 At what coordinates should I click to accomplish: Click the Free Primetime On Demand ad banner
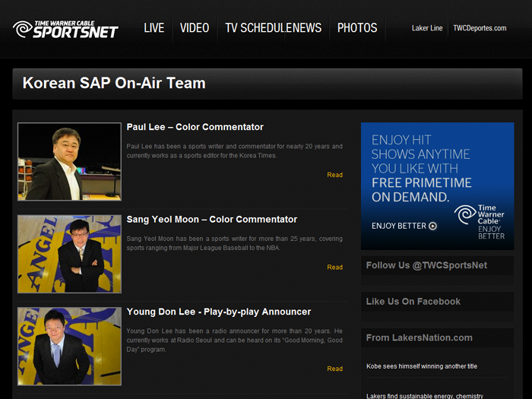437,186
